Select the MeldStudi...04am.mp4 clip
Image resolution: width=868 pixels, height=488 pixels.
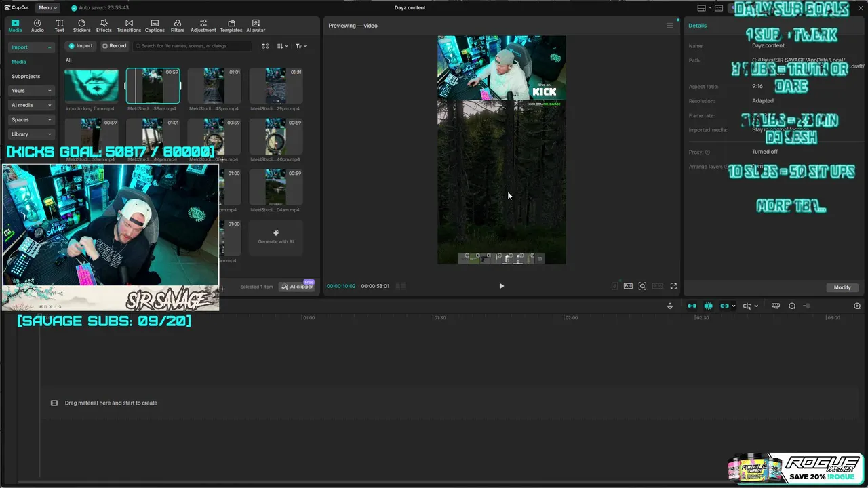point(276,187)
